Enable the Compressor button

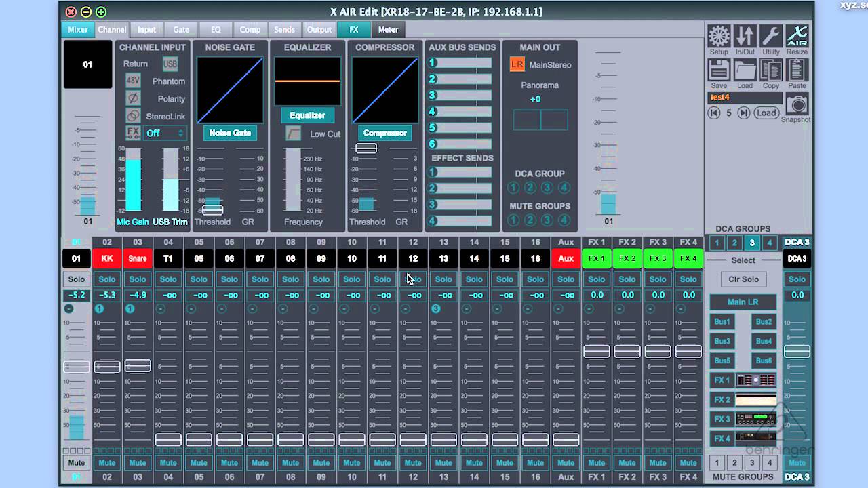click(384, 133)
